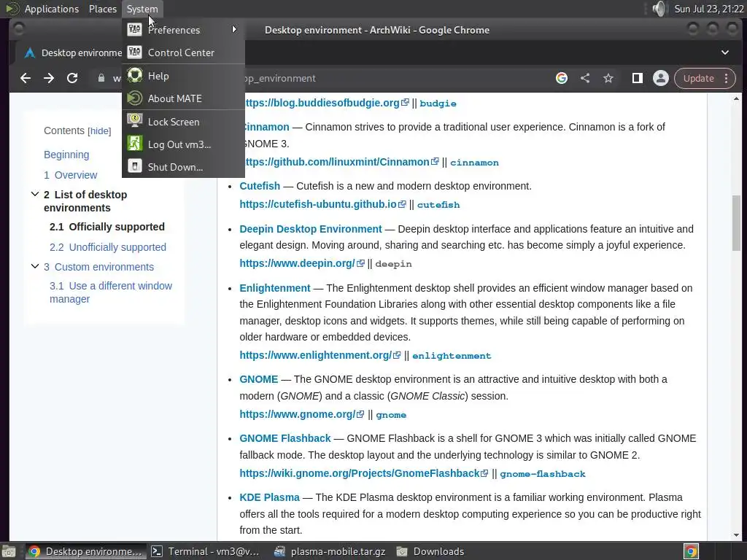This screenshot has height=560, width=747.
Task: Collapse section 3 Custom environments
Action: (35, 266)
